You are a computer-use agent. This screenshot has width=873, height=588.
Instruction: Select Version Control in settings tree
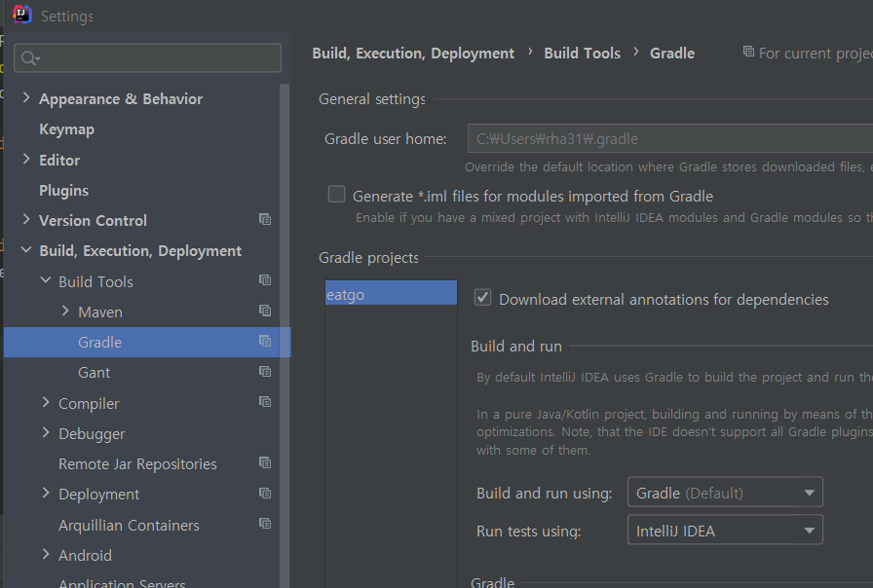click(93, 221)
